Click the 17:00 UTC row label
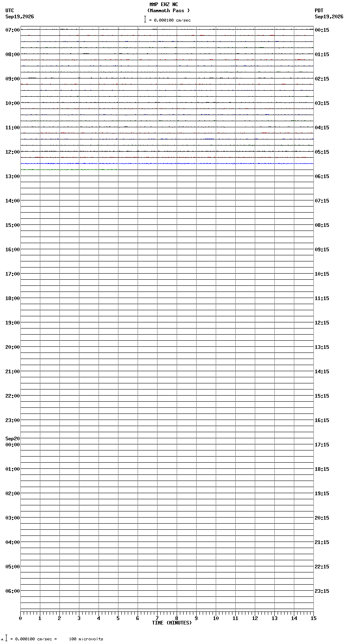346x644 pixels. (x=13, y=274)
